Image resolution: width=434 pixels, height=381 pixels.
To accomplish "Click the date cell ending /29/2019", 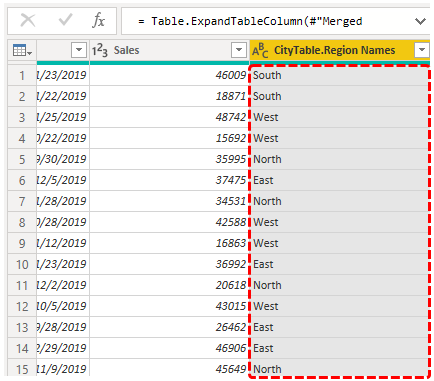I will pos(63,348).
